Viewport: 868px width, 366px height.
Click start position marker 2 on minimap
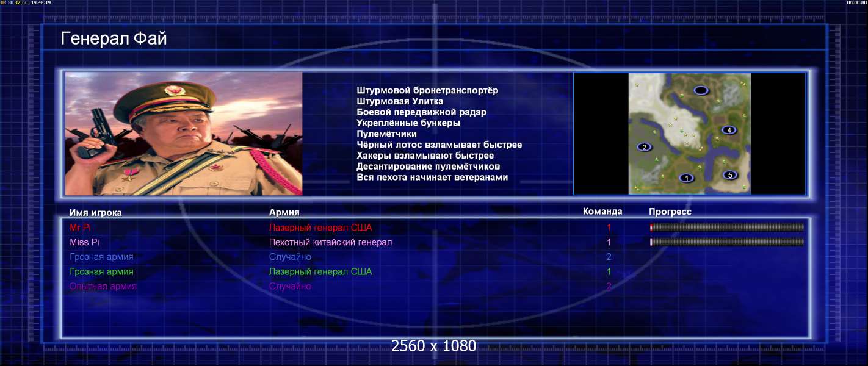click(x=645, y=147)
